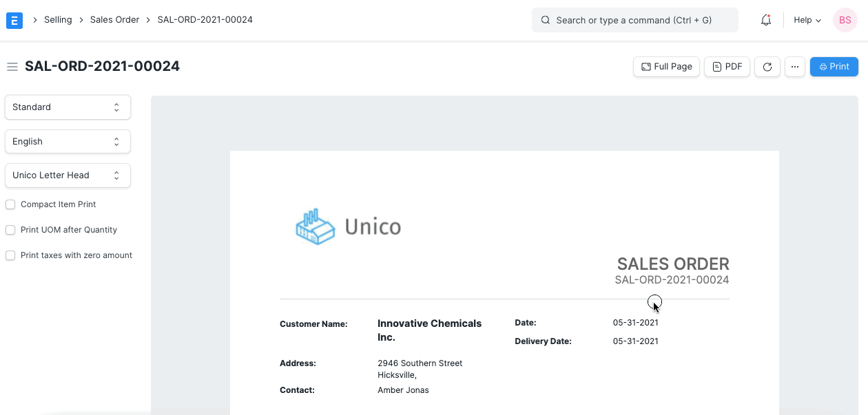Image resolution: width=868 pixels, height=415 pixels.
Task: Download via the PDF button
Action: 727,67
